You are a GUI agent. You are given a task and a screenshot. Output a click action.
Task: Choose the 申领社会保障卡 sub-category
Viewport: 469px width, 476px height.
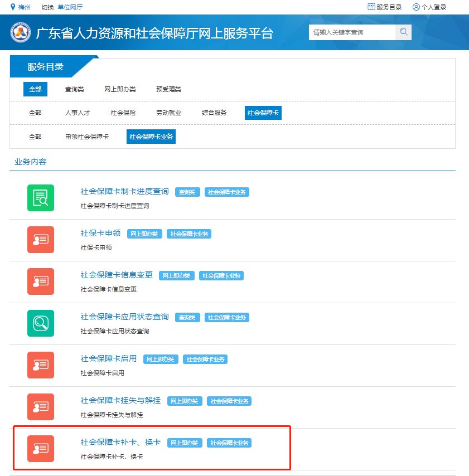(x=86, y=137)
